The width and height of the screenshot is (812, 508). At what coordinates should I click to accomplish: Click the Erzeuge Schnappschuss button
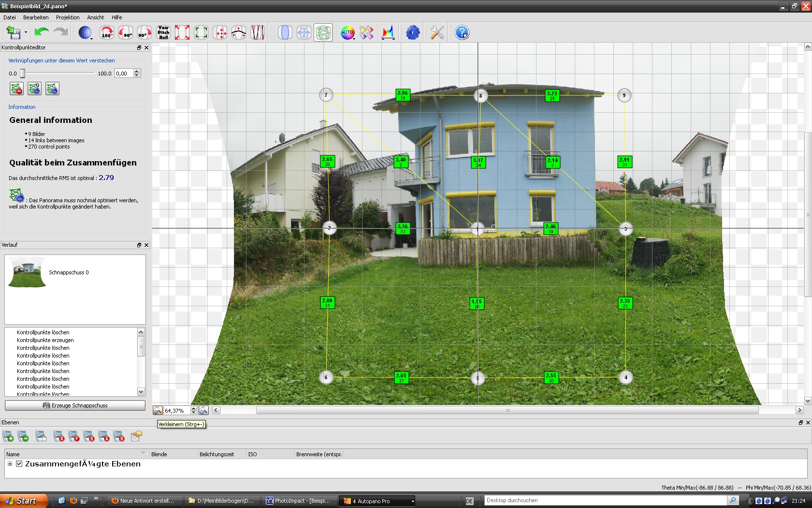pyautogui.click(x=75, y=405)
